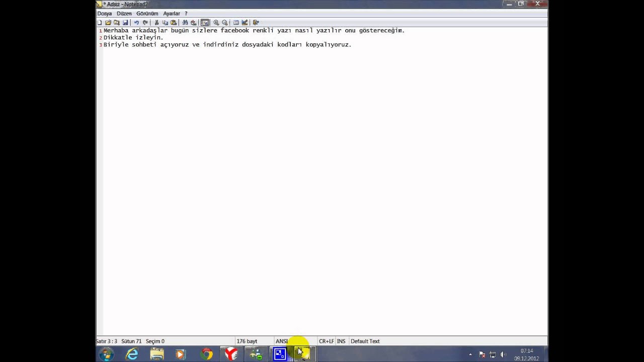Launch Google Chrome from taskbar

206,354
